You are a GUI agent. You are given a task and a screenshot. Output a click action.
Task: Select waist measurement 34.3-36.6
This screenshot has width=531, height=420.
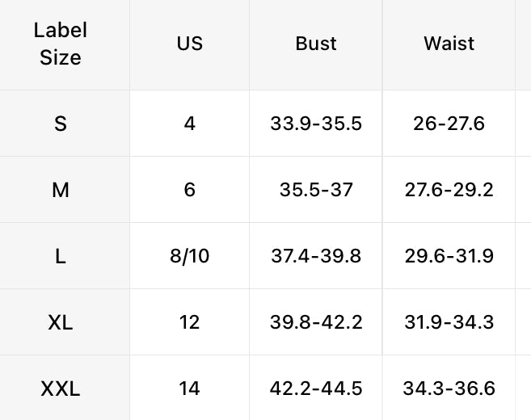click(449, 388)
